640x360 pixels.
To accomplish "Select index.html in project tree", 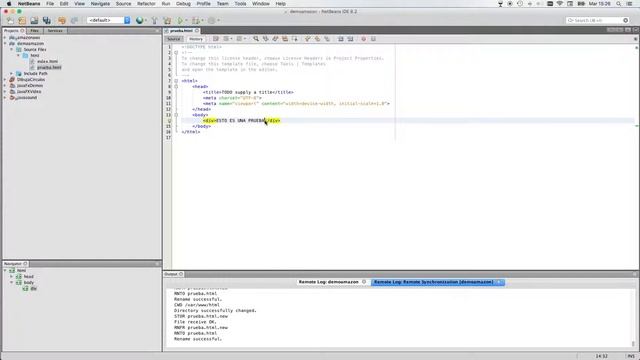I will (47, 62).
